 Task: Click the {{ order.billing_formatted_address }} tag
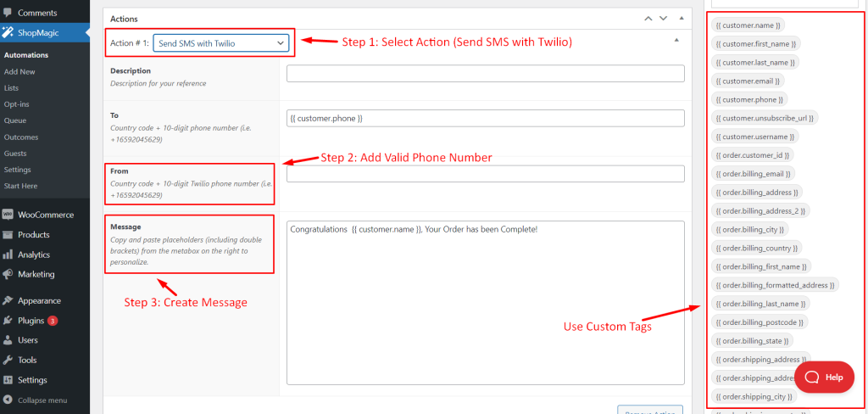click(x=776, y=285)
